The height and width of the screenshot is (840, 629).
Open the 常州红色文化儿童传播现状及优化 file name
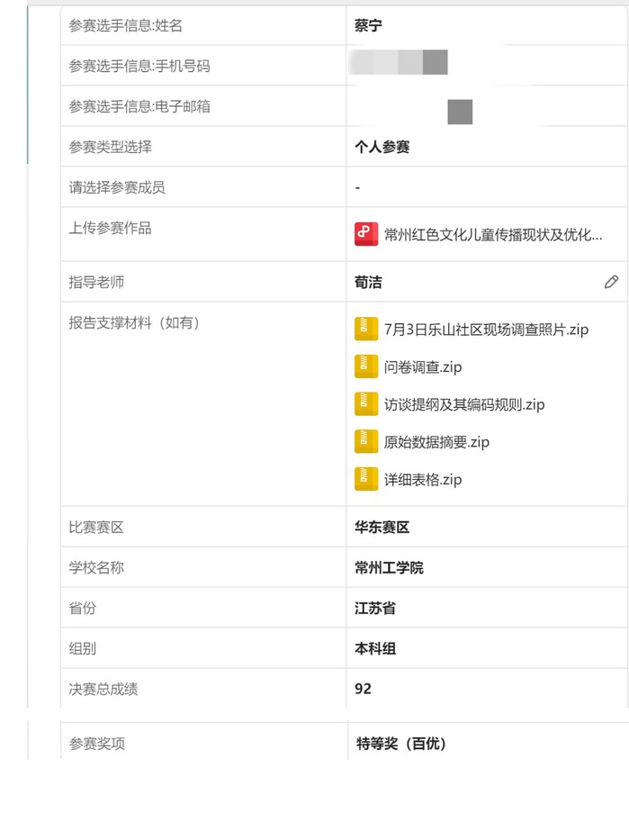click(x=492, y=235)
